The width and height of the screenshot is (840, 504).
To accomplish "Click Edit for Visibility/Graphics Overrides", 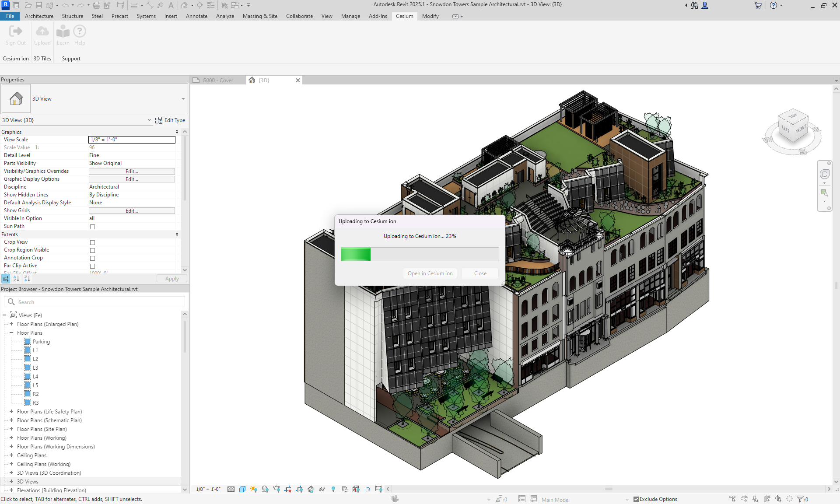I will 132,171.
